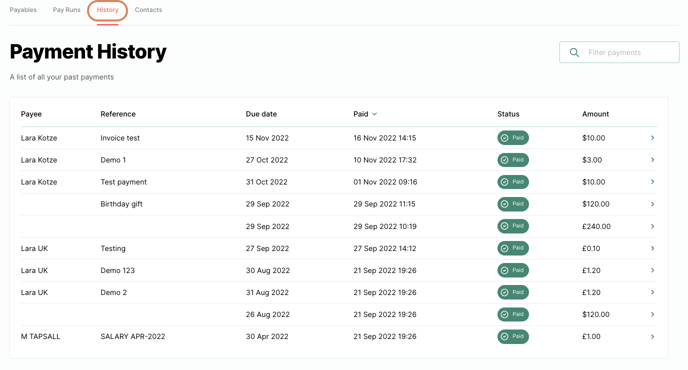Viewport: 688px width, 370px height.
Task: Open the Testing payment row arrow
Action: (x=652, y=248)
